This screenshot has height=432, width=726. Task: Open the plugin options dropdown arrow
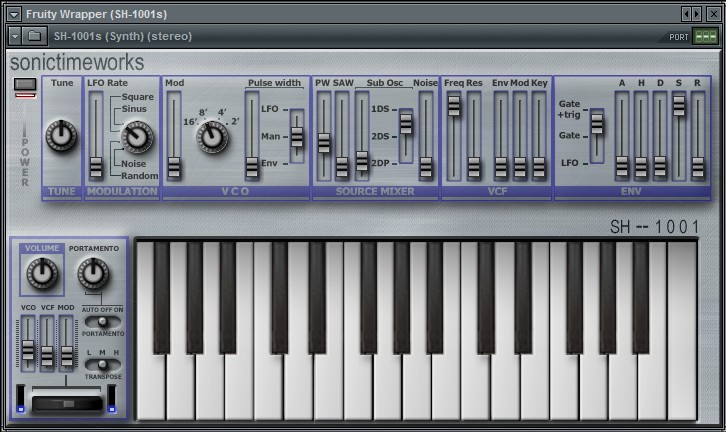(14, 36)
